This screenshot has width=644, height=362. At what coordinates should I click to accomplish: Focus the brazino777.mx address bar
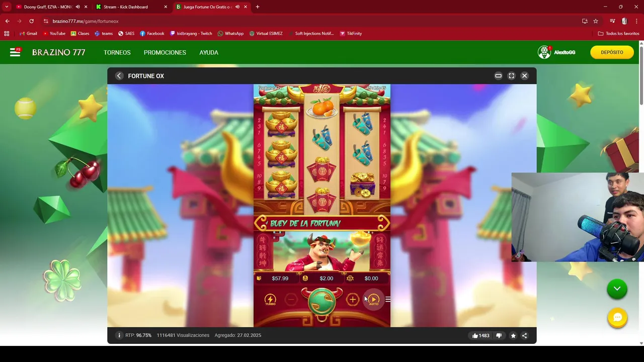[x=312, y=21]
